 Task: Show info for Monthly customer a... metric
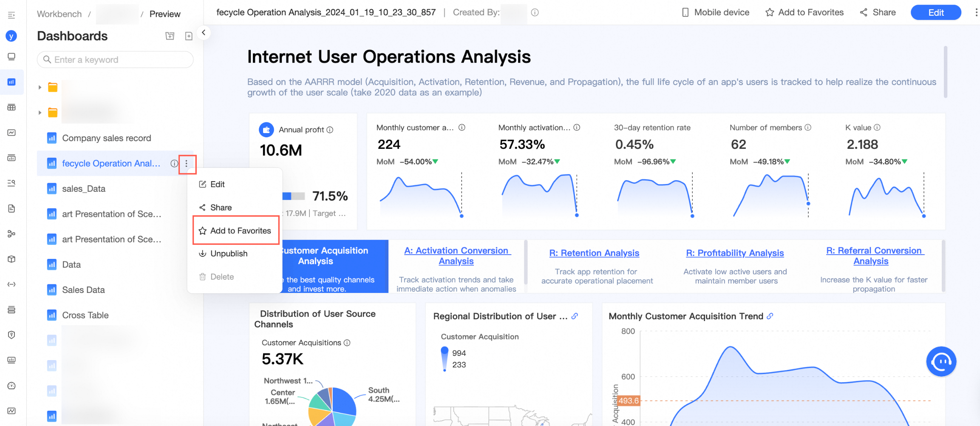462,128
